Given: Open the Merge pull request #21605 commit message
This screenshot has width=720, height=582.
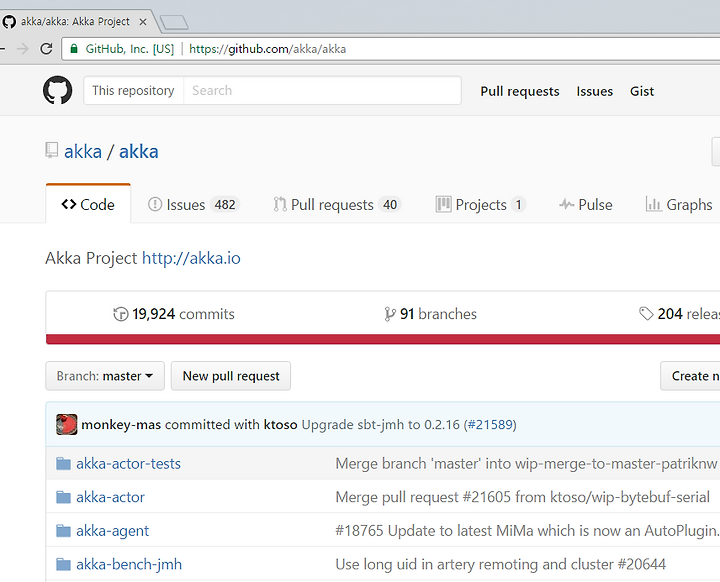Looking at the screenshot, I should point(523,497).
